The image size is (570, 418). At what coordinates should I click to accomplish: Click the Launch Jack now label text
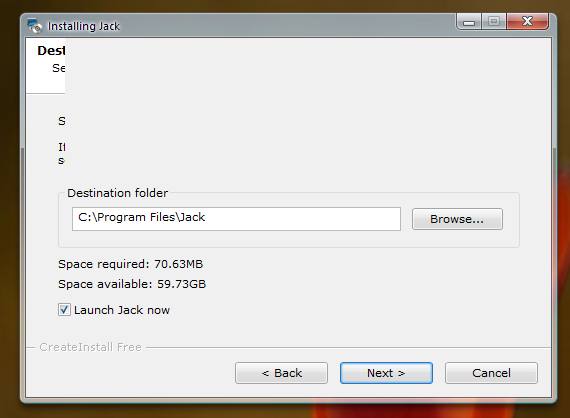click(122, 310)
